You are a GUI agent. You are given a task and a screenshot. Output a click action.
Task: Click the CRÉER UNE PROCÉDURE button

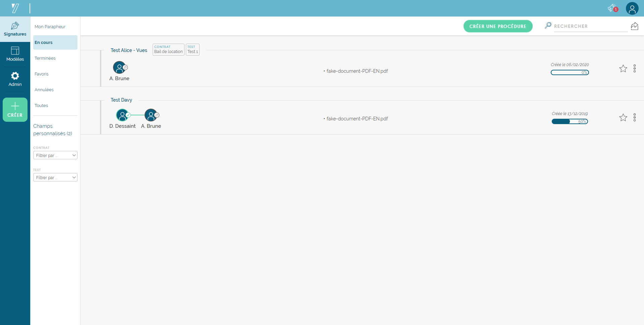(x=498, y=26)
